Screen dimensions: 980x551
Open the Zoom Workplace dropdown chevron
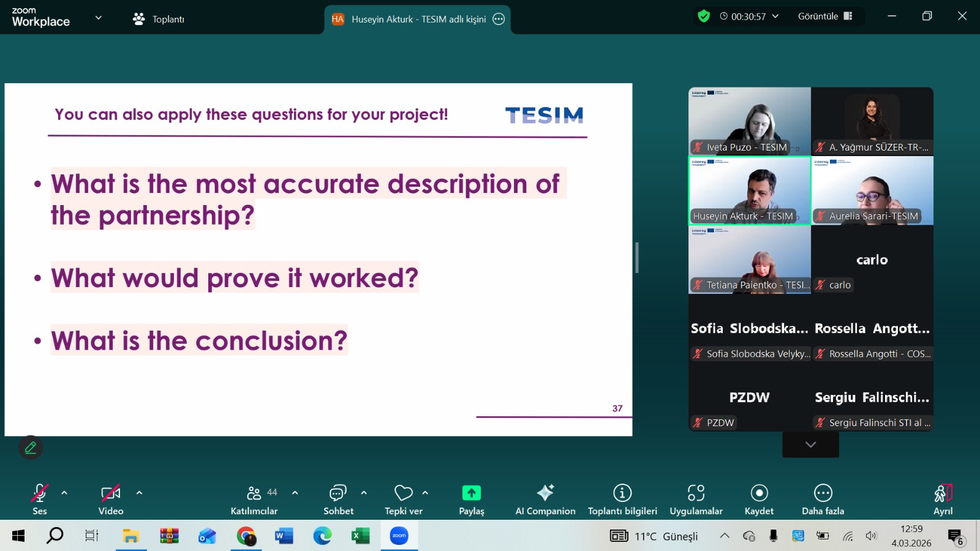tap(99, 18)
